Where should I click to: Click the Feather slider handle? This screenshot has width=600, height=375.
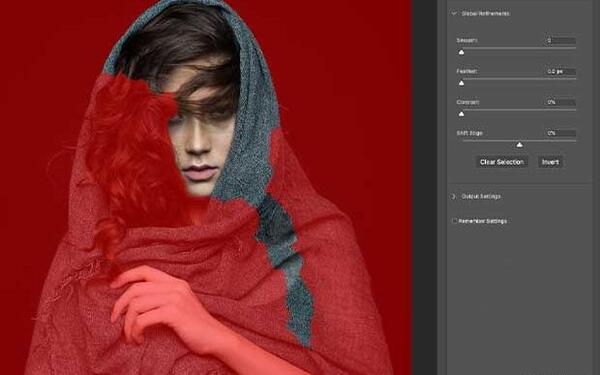pos(461,83)
